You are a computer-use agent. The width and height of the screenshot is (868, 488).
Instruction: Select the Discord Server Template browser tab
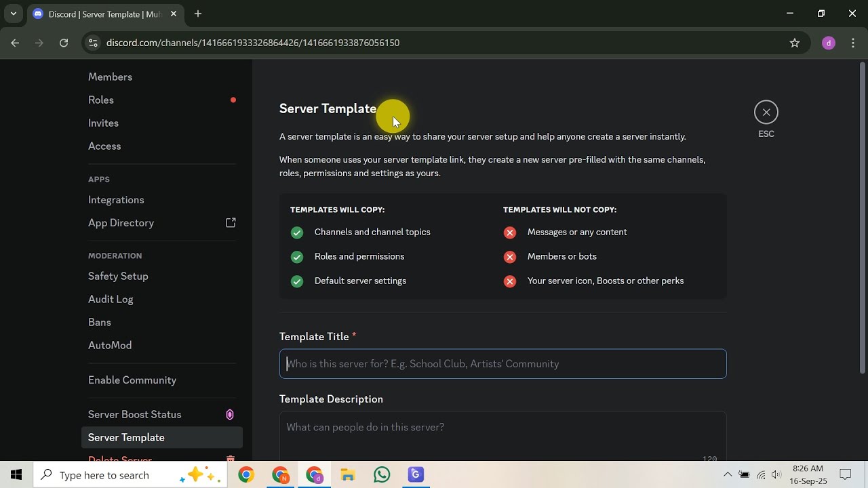click(105, 14)
